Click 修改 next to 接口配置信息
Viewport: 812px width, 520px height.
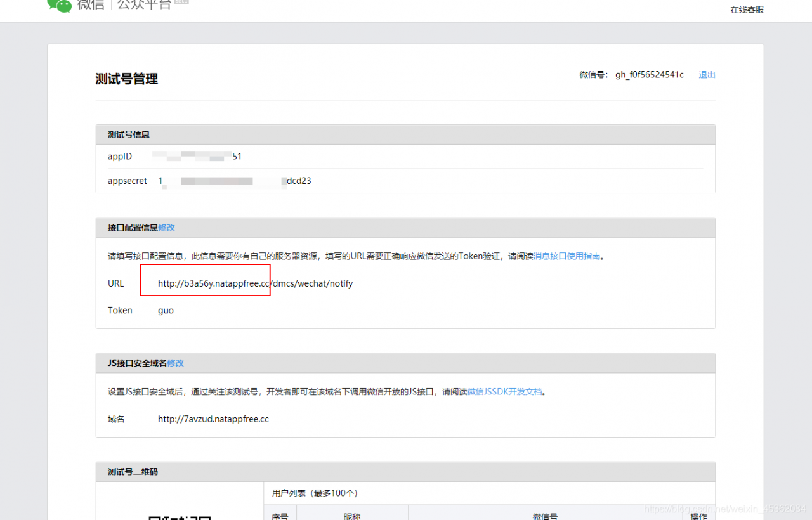coord(166,228)
